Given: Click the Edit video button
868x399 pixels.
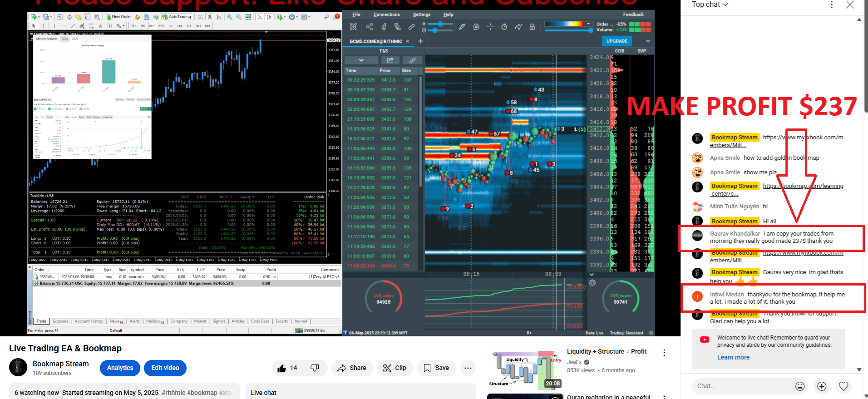Looking at the screenshot, I should (165, 368).
